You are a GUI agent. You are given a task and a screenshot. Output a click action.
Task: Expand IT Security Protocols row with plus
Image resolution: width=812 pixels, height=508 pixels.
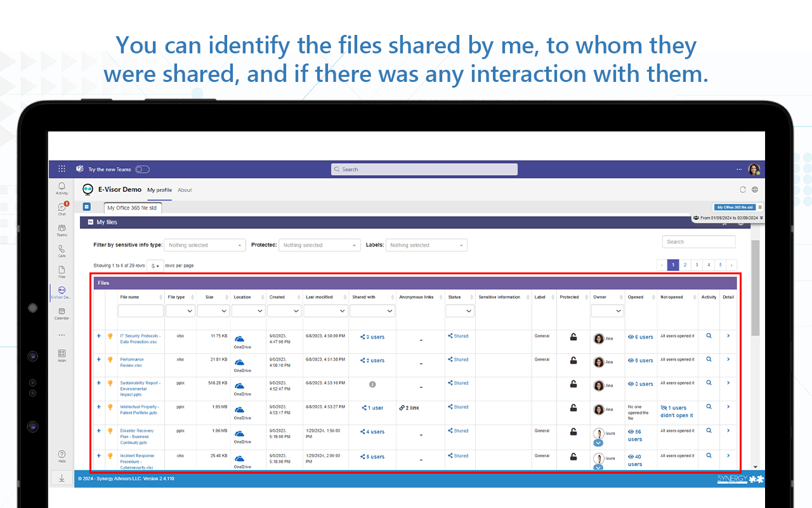(x=98, y=336)
